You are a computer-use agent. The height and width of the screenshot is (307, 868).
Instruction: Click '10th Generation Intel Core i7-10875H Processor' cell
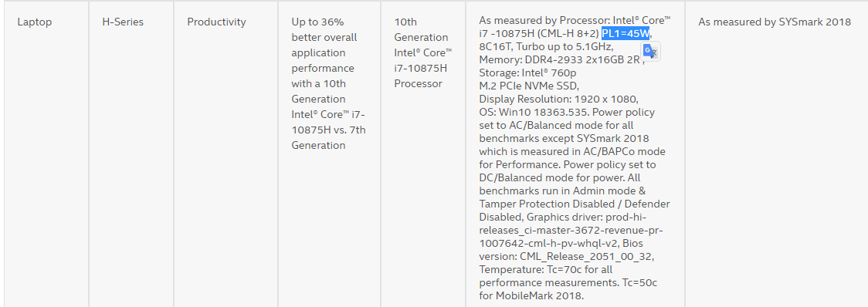point(423,53)
